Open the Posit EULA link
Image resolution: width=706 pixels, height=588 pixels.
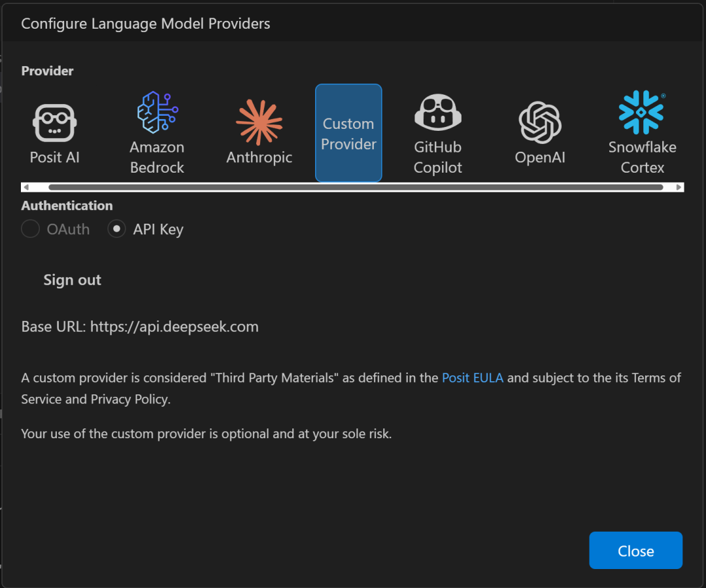click(473, 377)
